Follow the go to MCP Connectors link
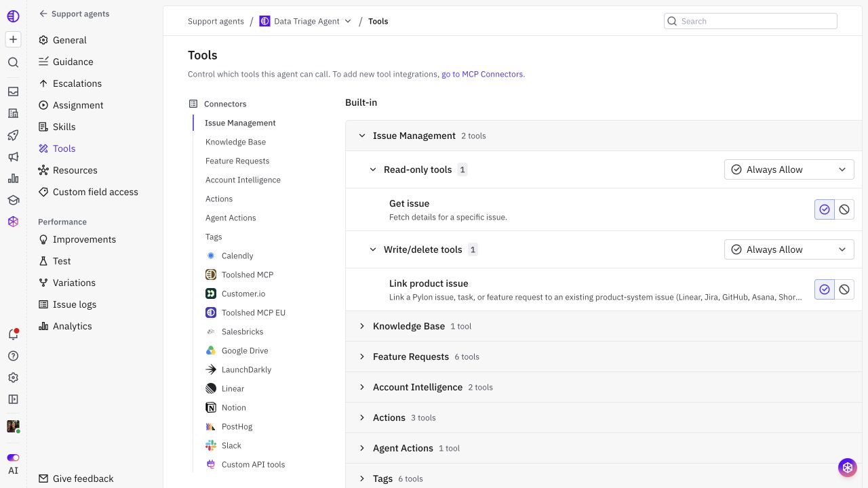 [x=482, y=74]
